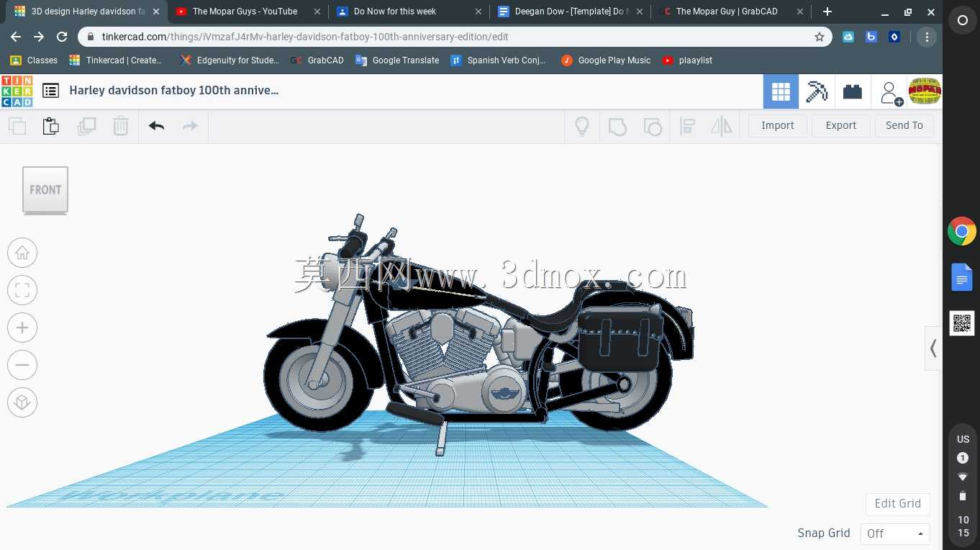Toggle the orthographic perspective cube icon
The width and height of the screenshot is (980, 550).
[22, 402]
